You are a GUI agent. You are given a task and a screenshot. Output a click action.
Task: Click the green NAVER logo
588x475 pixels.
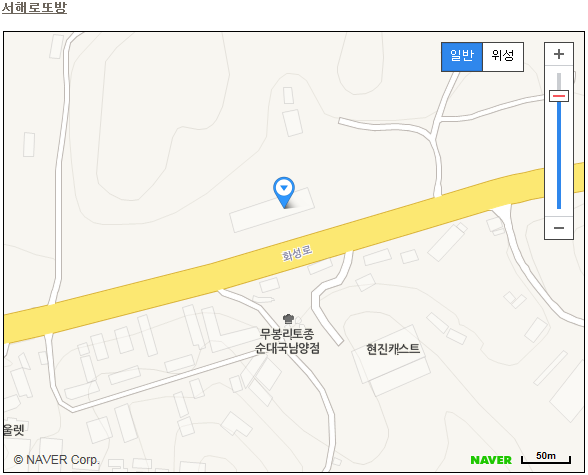click(491, 460)
